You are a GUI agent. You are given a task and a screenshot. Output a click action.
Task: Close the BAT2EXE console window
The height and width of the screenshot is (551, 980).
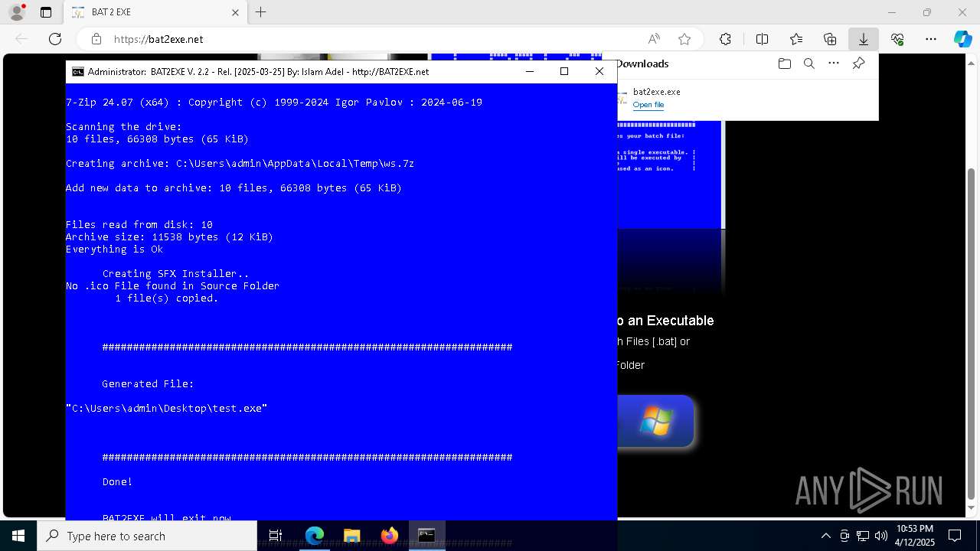tap(599, 71)
